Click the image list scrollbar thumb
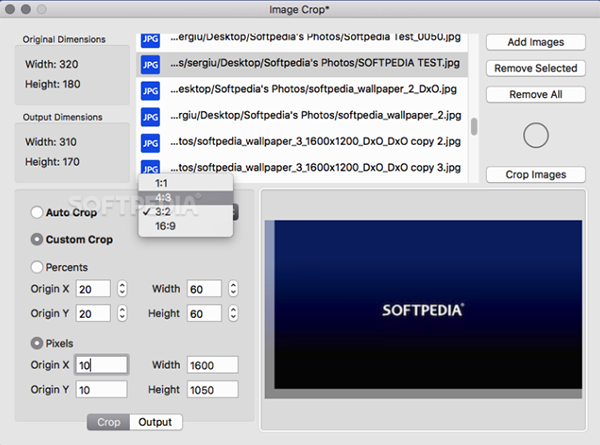 pos(474,127)
